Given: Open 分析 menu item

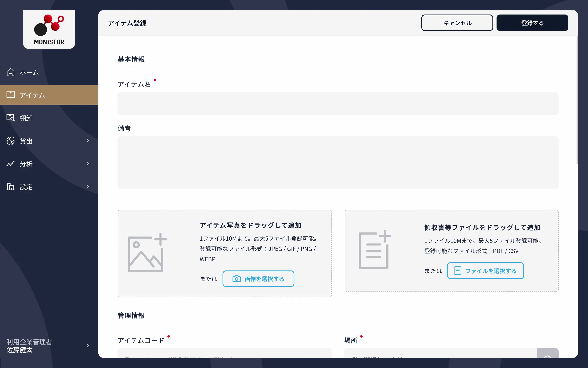Looking at the screenshot, I should pyautogui.click(x=49, y=164).
